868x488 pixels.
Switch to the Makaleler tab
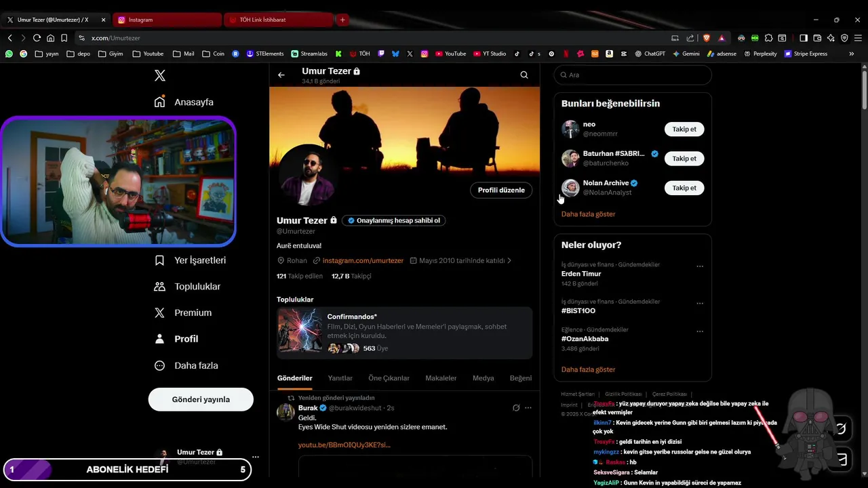click(x=441, y=378)
